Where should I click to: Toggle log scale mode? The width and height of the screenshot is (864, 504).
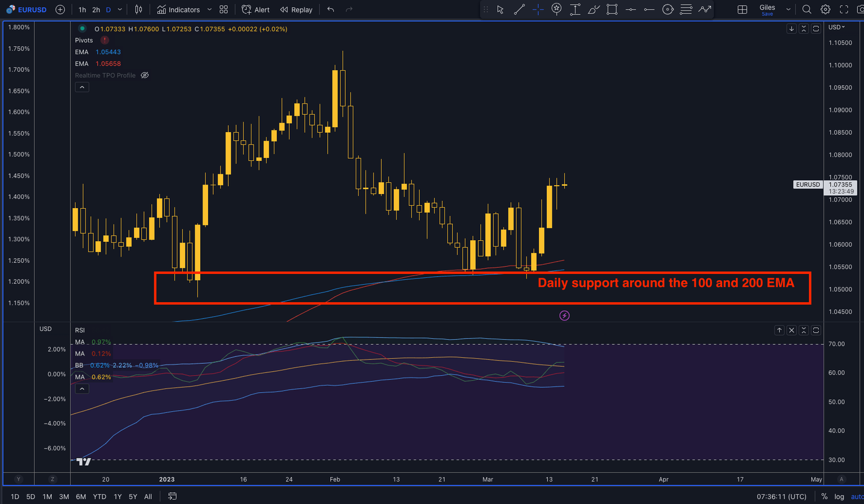coord(839,497)
